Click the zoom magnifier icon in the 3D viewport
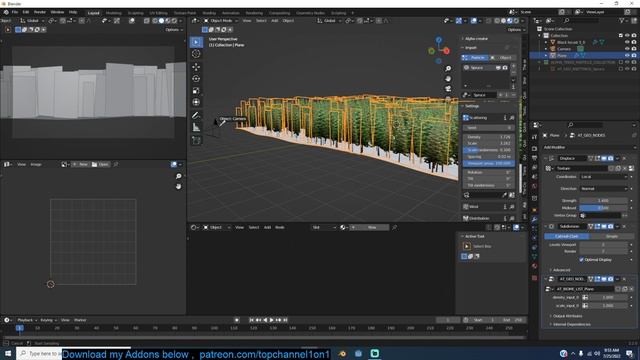Viewport: 640px width, 360px height. (448, 69)
